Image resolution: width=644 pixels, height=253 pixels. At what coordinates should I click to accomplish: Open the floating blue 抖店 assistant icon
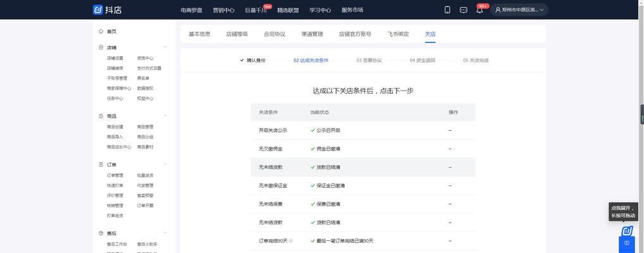coord(627,231)
